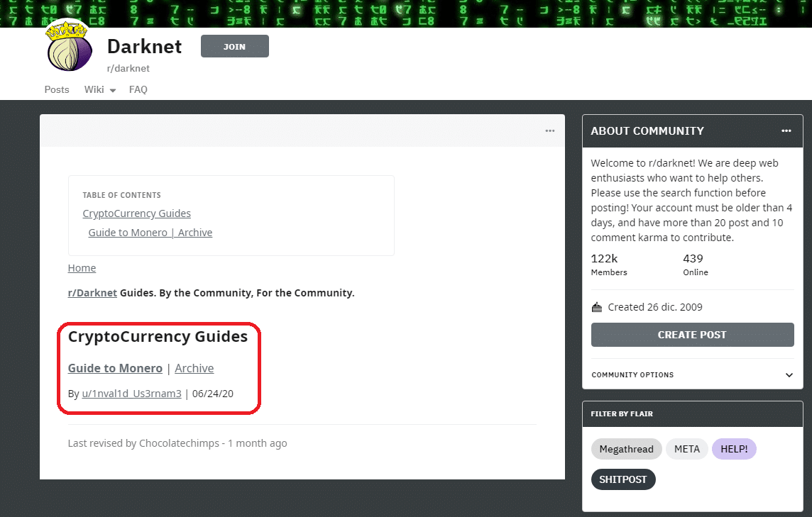Image resolution: width=812 pixels, height=517 pixels.
Task: Click the Filter by Flair header
Action: pos(622,414)
